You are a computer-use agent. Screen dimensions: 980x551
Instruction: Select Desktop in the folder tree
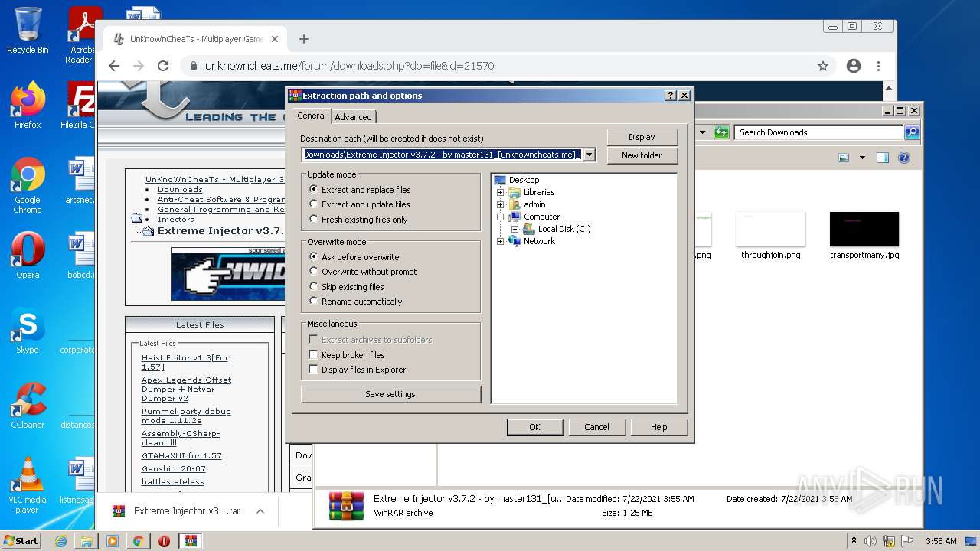click(524, 180)
